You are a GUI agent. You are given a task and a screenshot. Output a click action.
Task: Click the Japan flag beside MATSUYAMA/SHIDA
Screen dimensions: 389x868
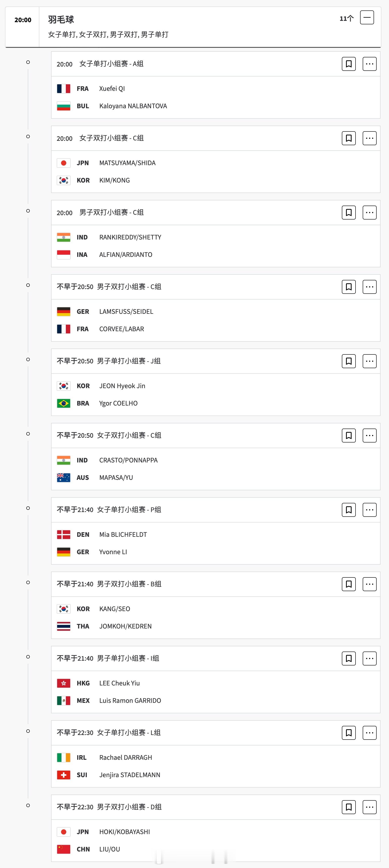64,163
